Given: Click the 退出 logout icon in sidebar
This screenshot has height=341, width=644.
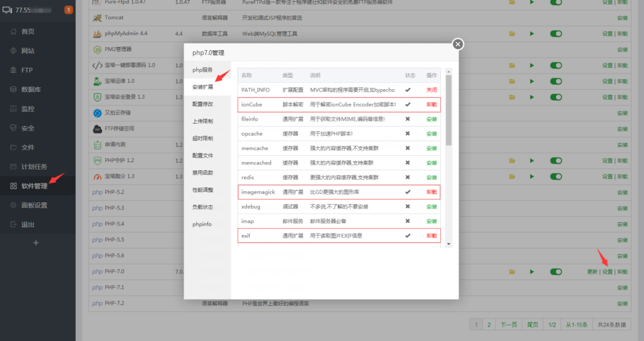Looking at the screenshot, I should pyautogui.click(x=13, y=224).
